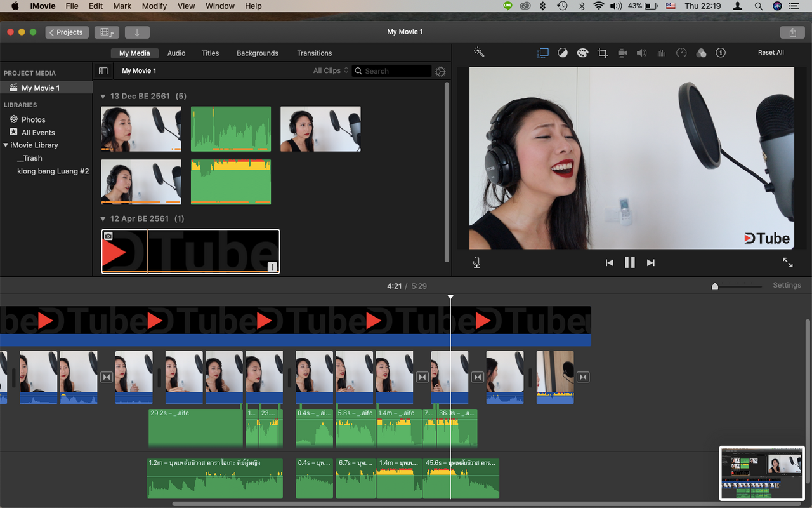The height and width of the screenshot is (508, 812).
Task: Open Time Machine menu bar icon
Action: [562, 6]
